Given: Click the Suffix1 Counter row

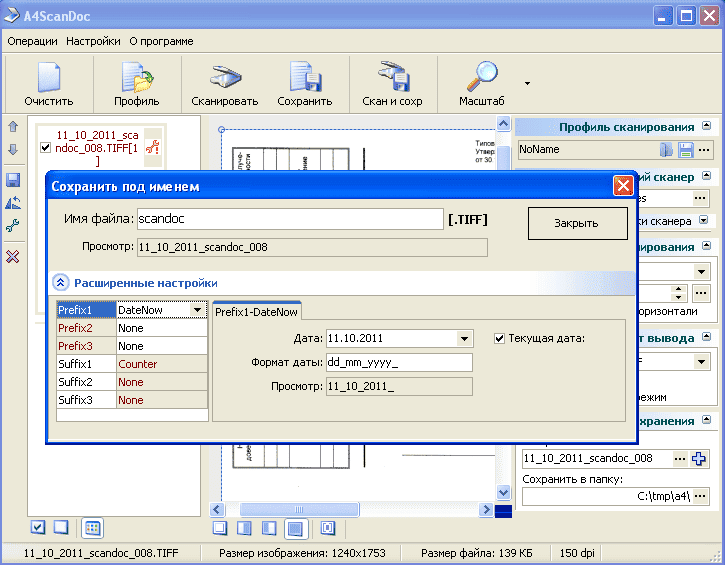Looking at the screenshot, I should pos(132,364).
